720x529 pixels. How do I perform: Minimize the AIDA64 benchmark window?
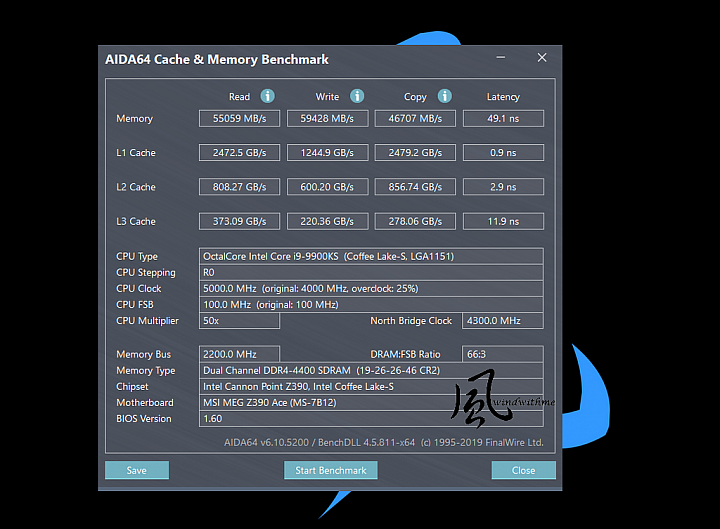[501, 58]
